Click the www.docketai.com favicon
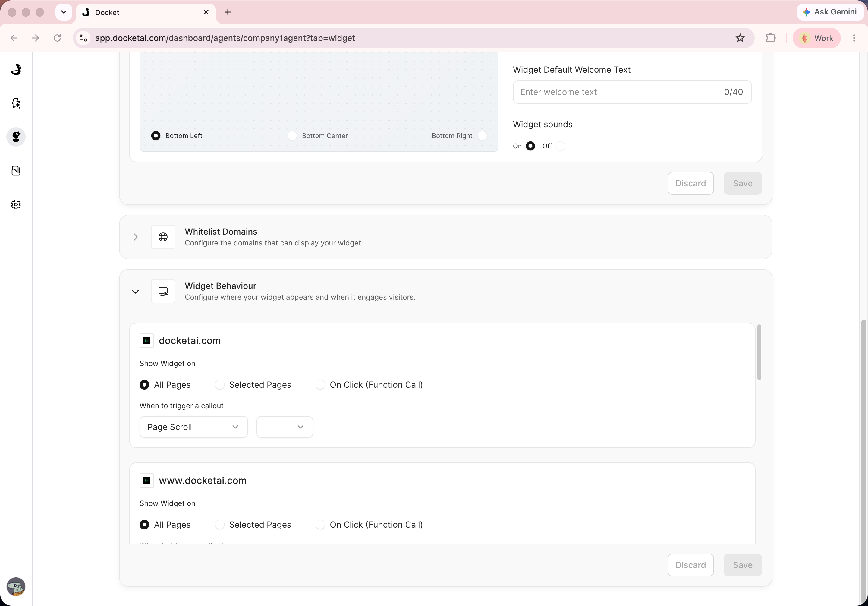 (x=147, y=480)
